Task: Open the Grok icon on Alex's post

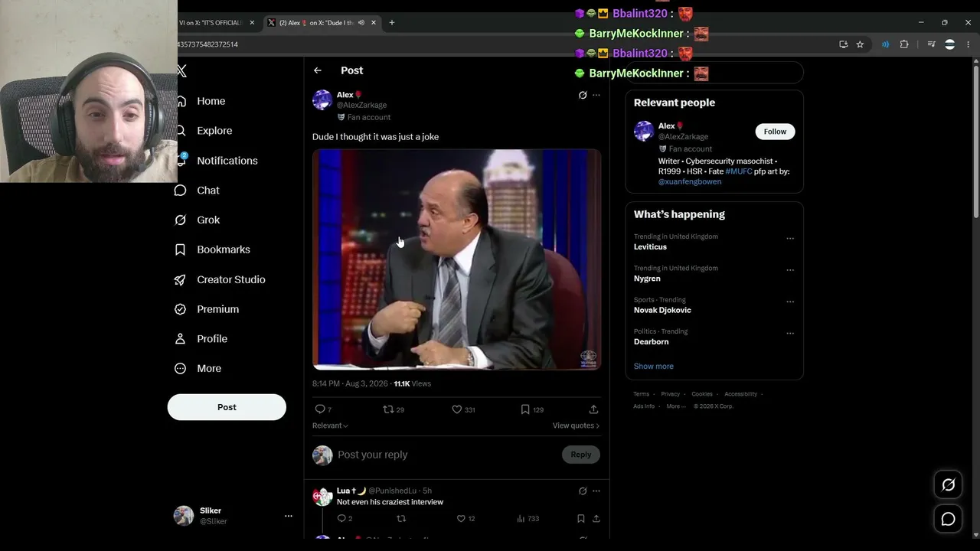Action: pyautogui.click(x=583, y=95)
